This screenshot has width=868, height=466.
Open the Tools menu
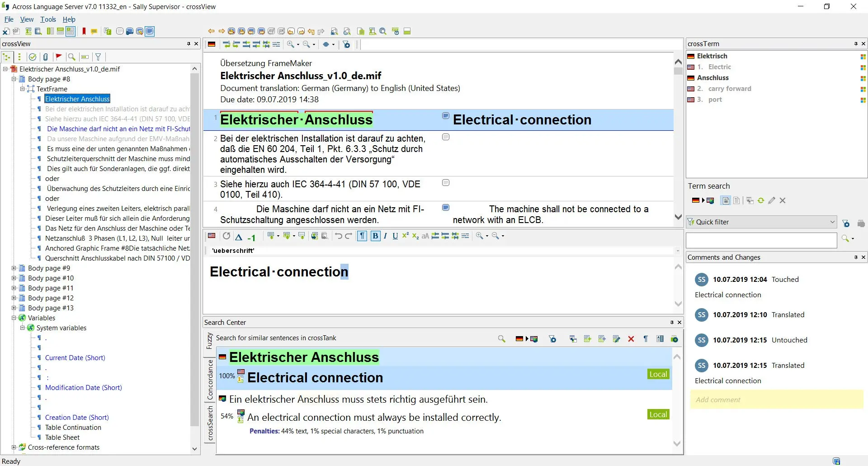[48, 19]
